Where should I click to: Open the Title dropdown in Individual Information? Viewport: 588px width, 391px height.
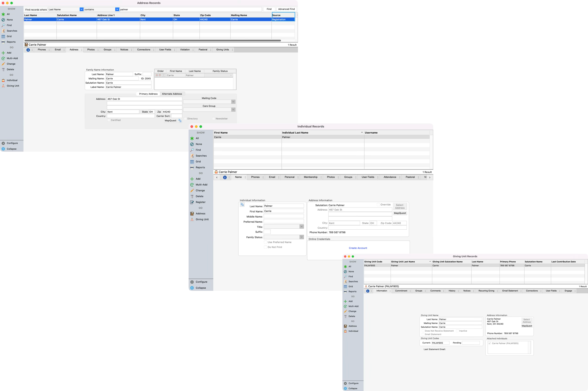(302, 227)
